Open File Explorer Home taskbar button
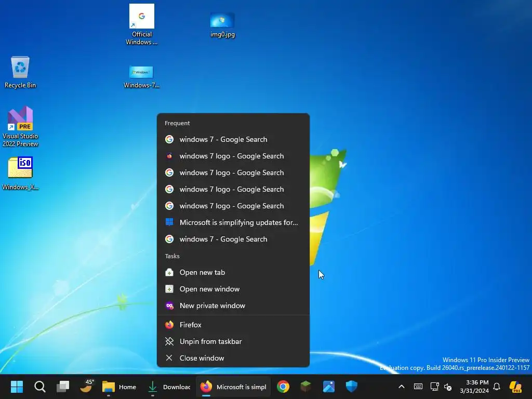This screenshot has width=532, height=399. point(119,387)
